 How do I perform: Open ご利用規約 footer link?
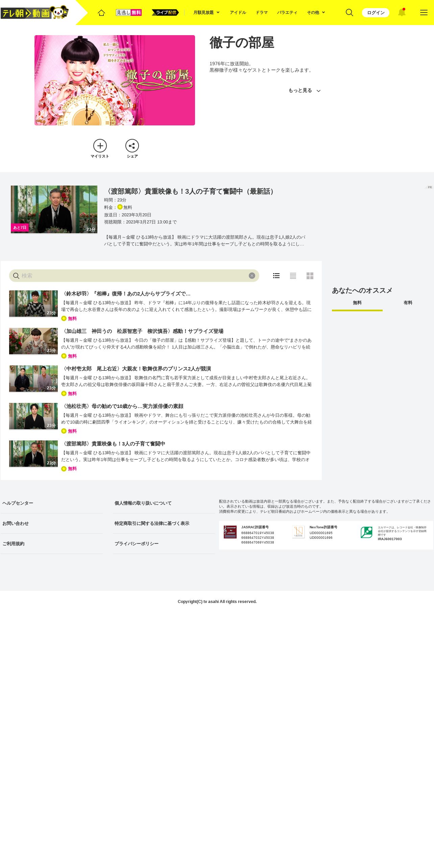(14, 544)
